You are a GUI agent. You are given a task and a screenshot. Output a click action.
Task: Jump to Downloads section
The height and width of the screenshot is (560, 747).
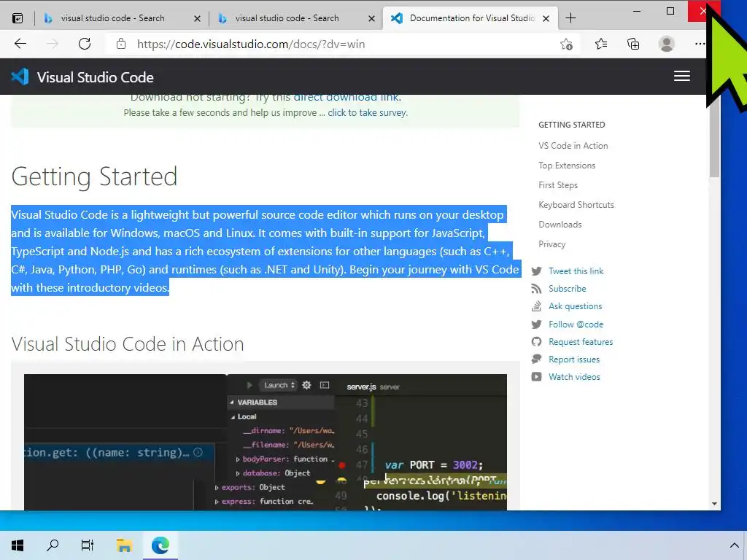(x=560, y=225)
